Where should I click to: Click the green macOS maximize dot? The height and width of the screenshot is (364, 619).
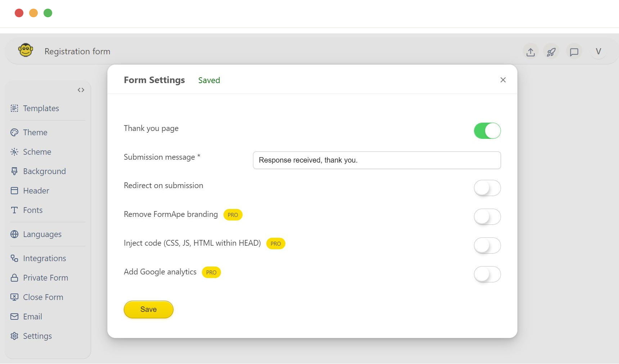point(48,13)
